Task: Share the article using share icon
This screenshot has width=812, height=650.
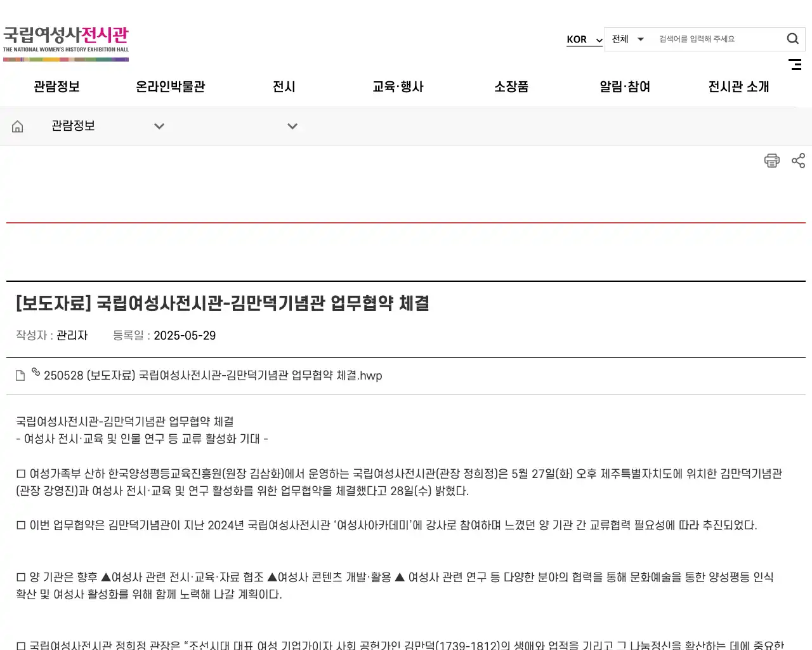Action: [x=799, y=161]
